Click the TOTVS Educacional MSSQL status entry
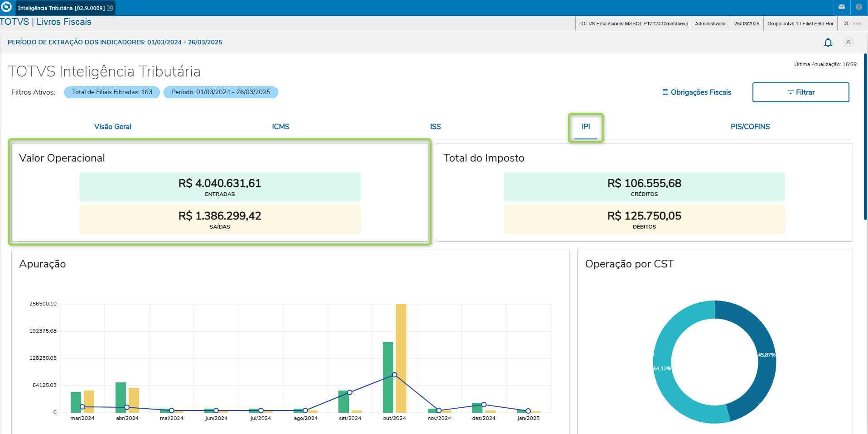This screenshot has height=434, width=868. [633, 24]
